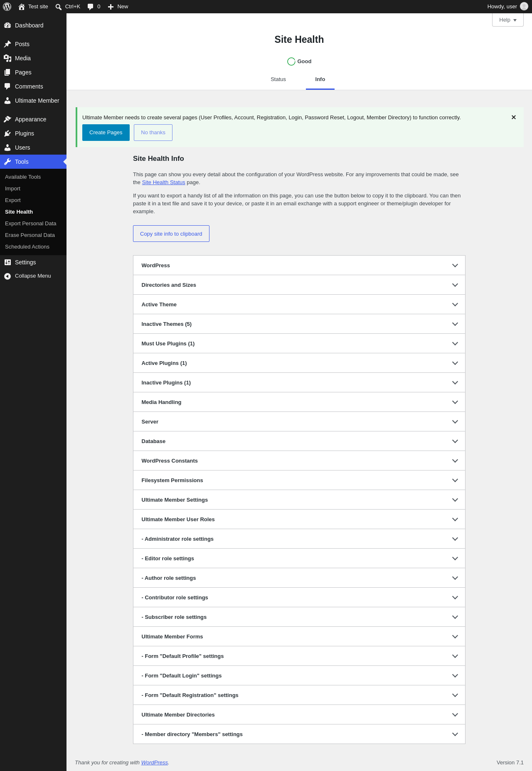Expand the Filesystem Permissions section

pyautogui.click(x=299, y=480)
